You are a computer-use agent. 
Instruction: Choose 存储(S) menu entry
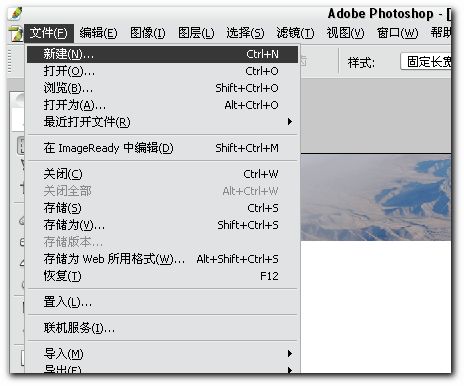pos(162,208)
